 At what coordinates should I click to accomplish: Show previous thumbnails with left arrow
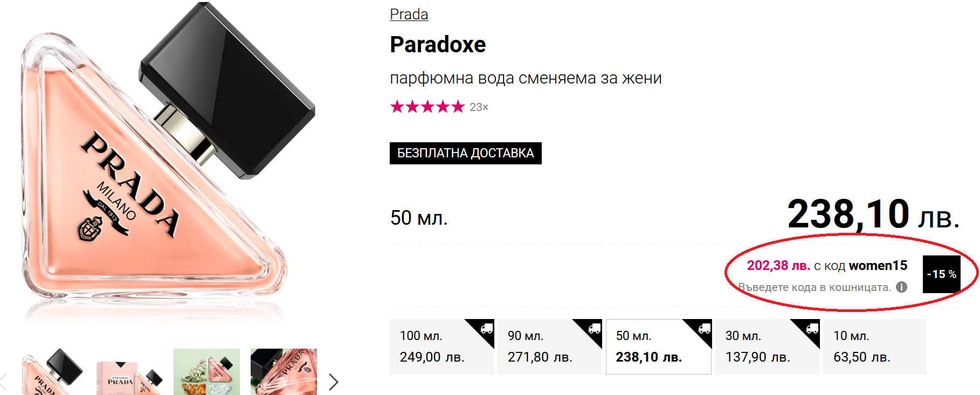tap(3, 382)
